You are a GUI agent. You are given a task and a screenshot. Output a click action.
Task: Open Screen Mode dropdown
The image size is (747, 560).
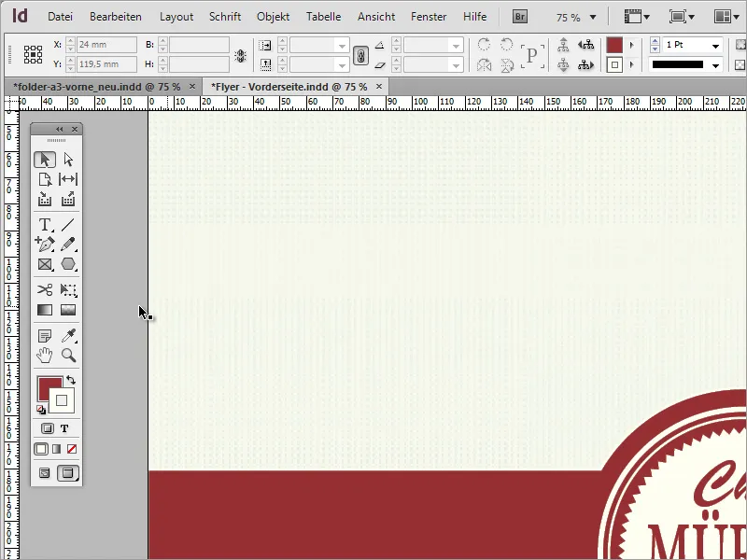coord(682,17)
